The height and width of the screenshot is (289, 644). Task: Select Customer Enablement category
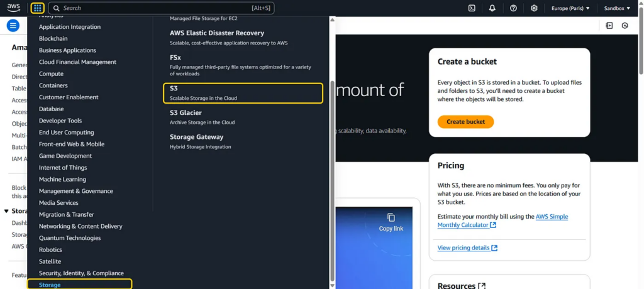(69, 97)
